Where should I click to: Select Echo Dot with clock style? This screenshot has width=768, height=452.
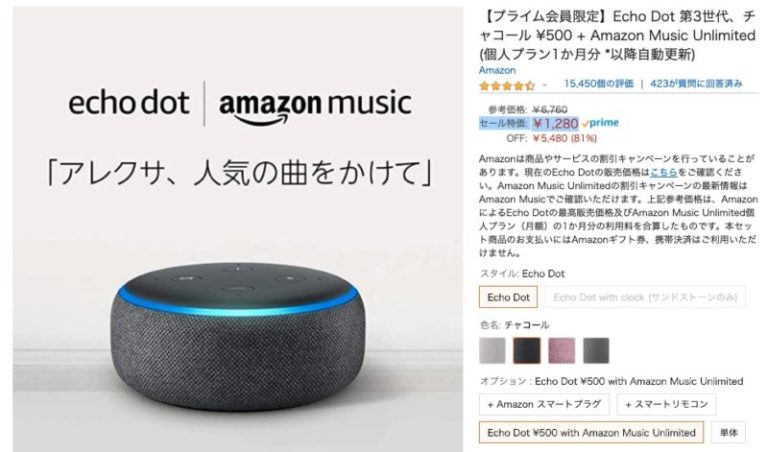coord(645,297)
